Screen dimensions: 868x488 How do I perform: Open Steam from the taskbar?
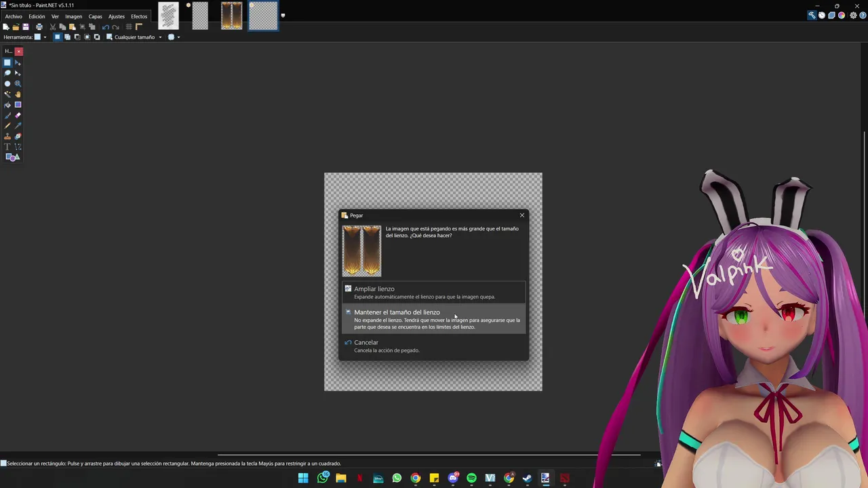(x=527, y=478)
